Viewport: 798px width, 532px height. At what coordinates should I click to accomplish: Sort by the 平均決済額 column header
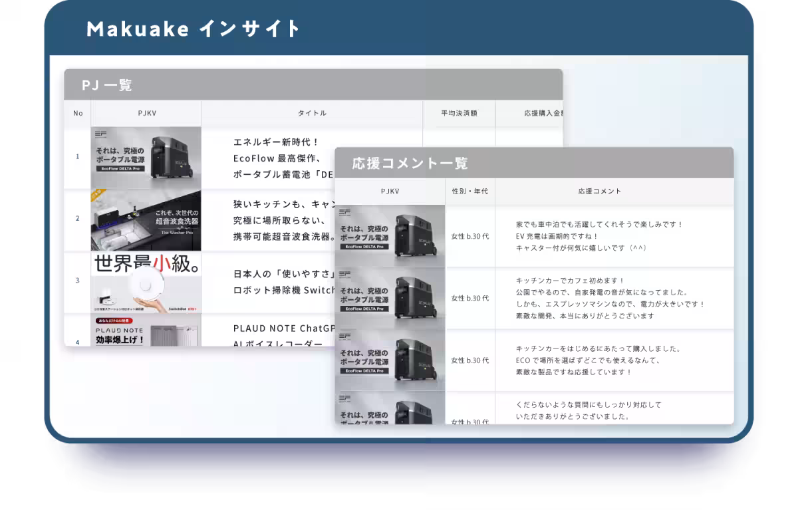tap(459, 113)
